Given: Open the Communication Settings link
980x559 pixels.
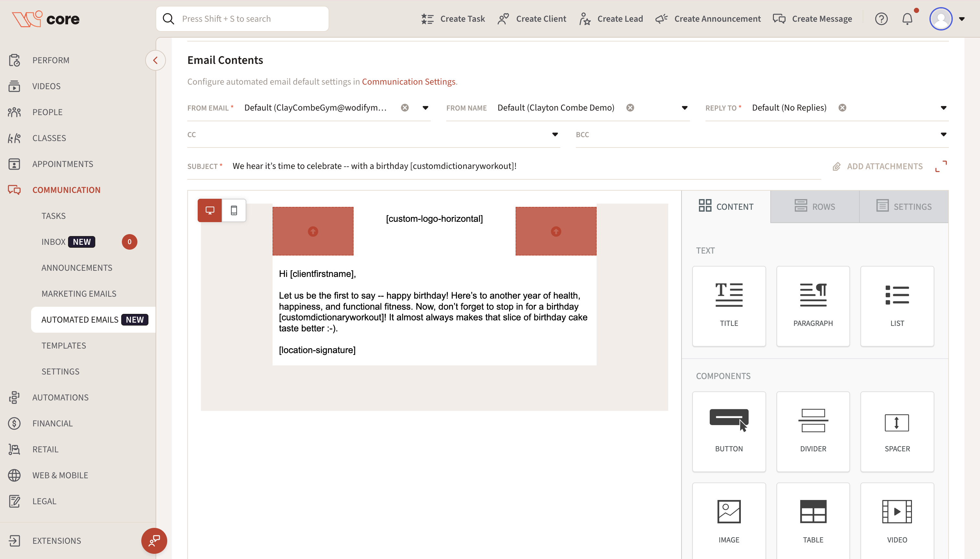Looking at the screenshot, I should point(408,82).
